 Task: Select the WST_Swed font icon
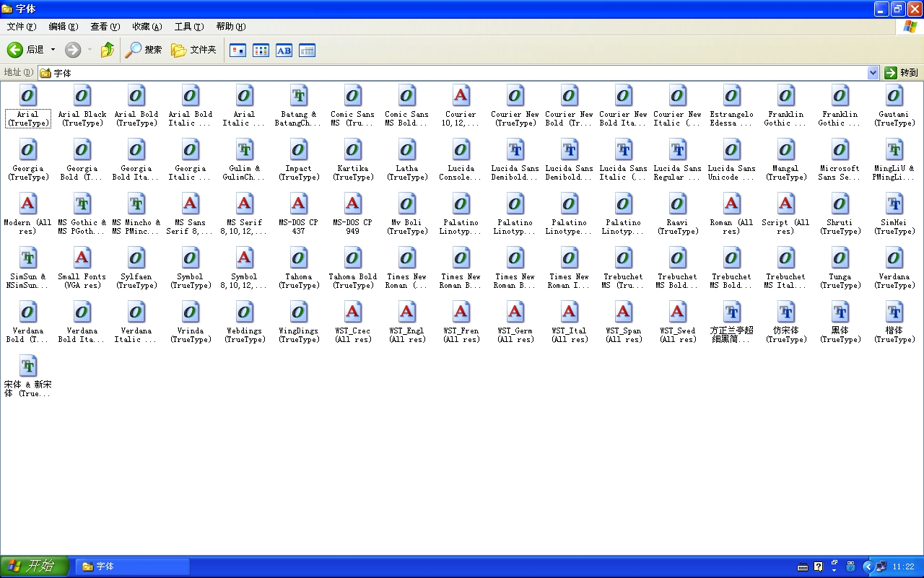coord(678,312)
